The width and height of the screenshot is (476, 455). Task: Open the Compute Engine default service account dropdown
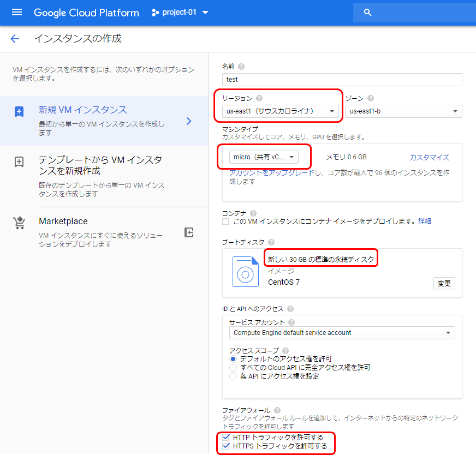click(342, 333)
